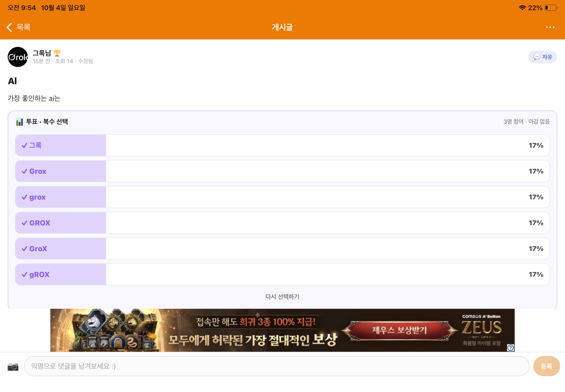Submit comment with the 등록 button
Screen dimensions: 565x392
tap(547, 366)
